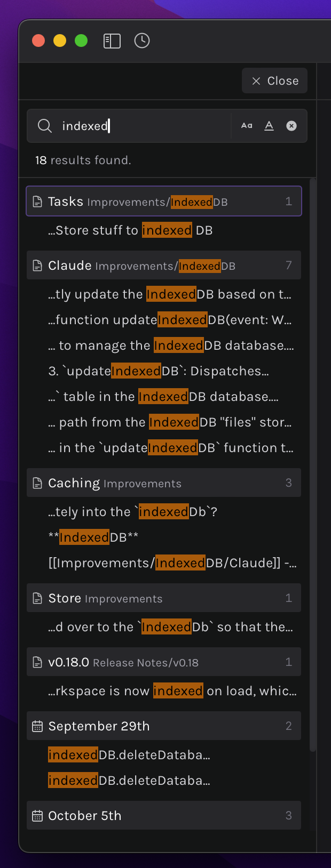Open the history clock icon
Viewport: 331px width, 868px height.
point(142,41)
